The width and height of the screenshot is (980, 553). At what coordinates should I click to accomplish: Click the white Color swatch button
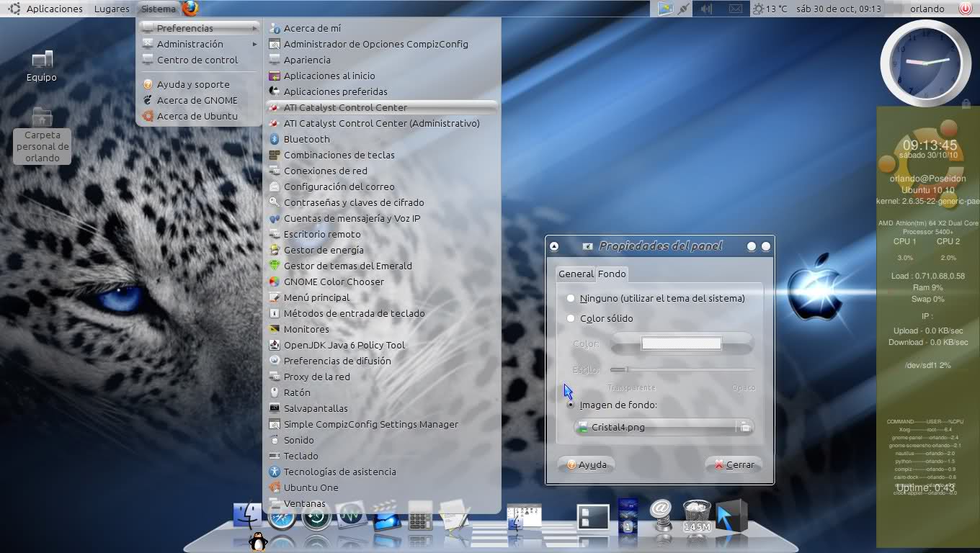tap(681, 343)
